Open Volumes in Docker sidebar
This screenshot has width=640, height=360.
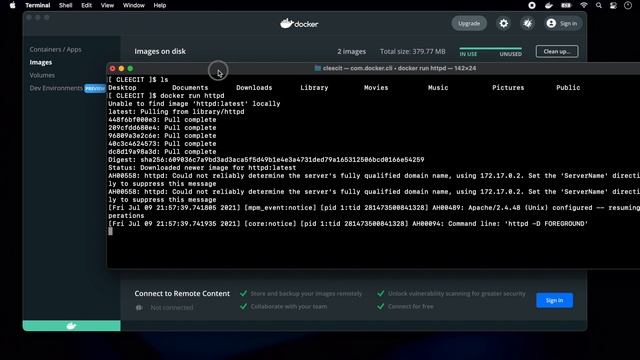(x=42, y=75)
